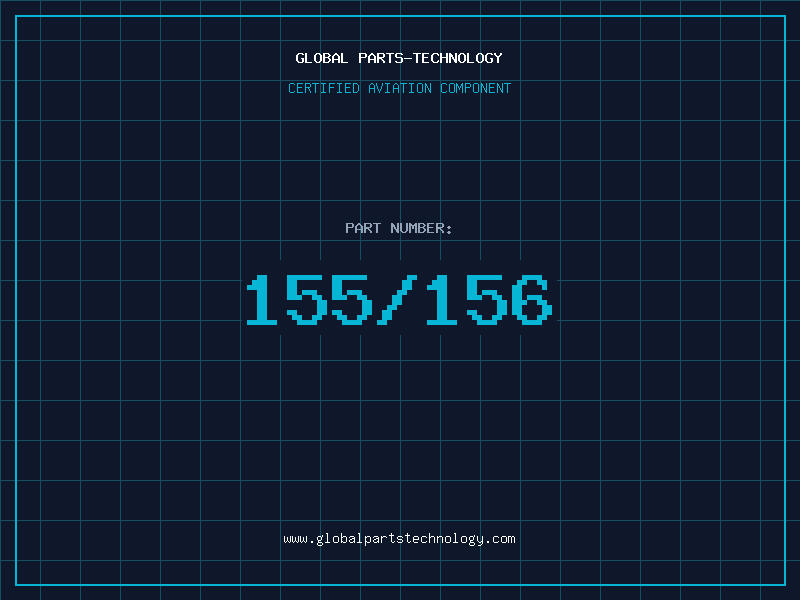The image size is (800, 600).
Task: Click the part number 155/156
Action: coord(399,299)
